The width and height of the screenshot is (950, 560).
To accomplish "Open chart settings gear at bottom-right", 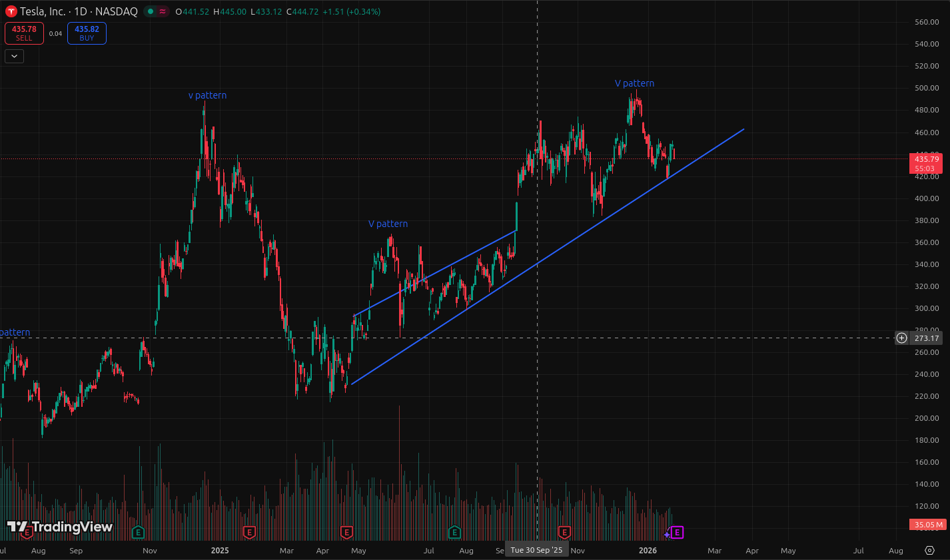I will coord(929,550).
